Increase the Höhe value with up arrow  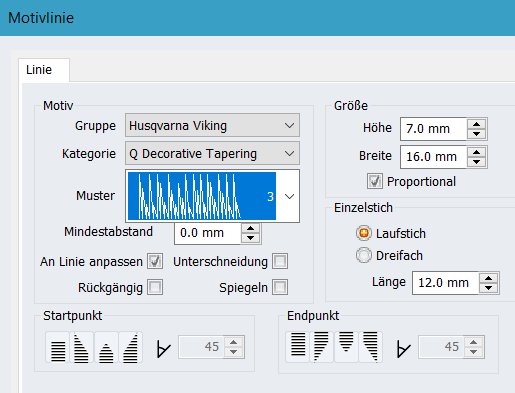coord(476,124)
